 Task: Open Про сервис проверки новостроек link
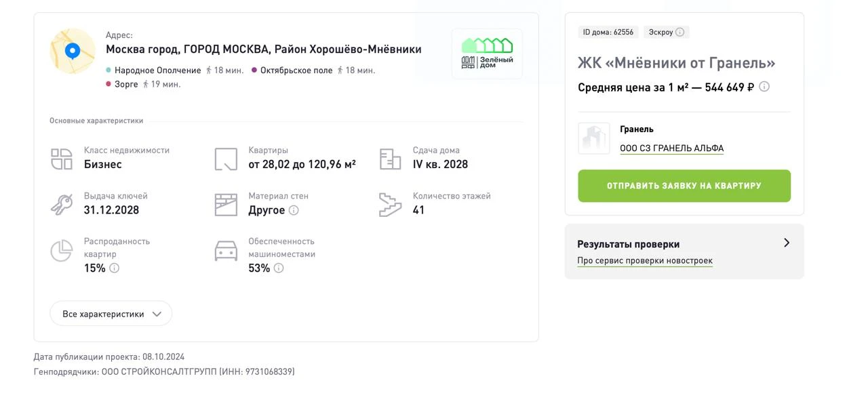point(645,261)
